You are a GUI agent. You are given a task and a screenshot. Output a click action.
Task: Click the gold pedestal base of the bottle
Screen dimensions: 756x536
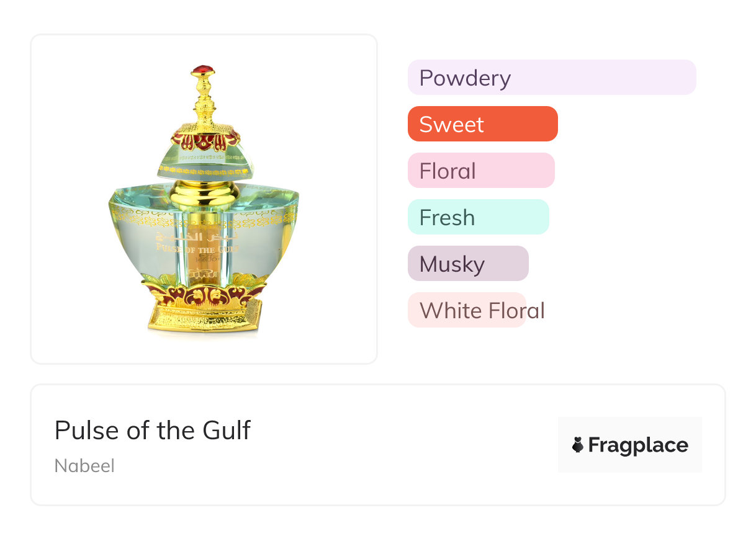pos(203,317)
